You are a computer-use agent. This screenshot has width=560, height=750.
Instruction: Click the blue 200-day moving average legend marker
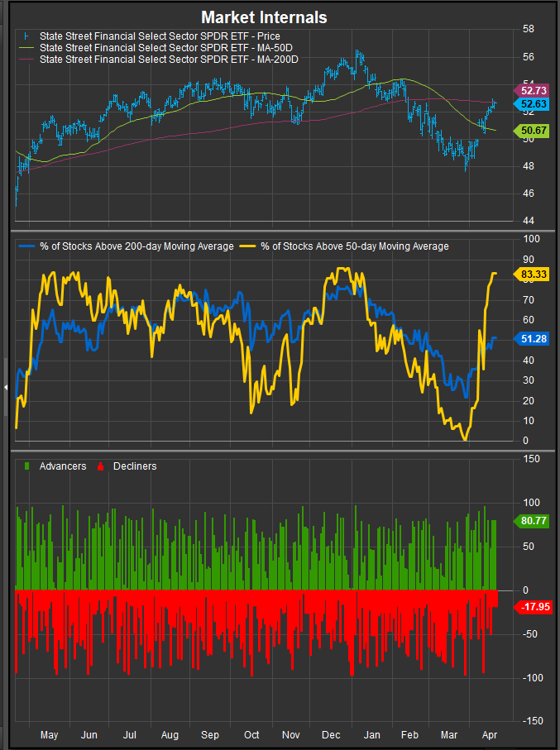(26, 246)
